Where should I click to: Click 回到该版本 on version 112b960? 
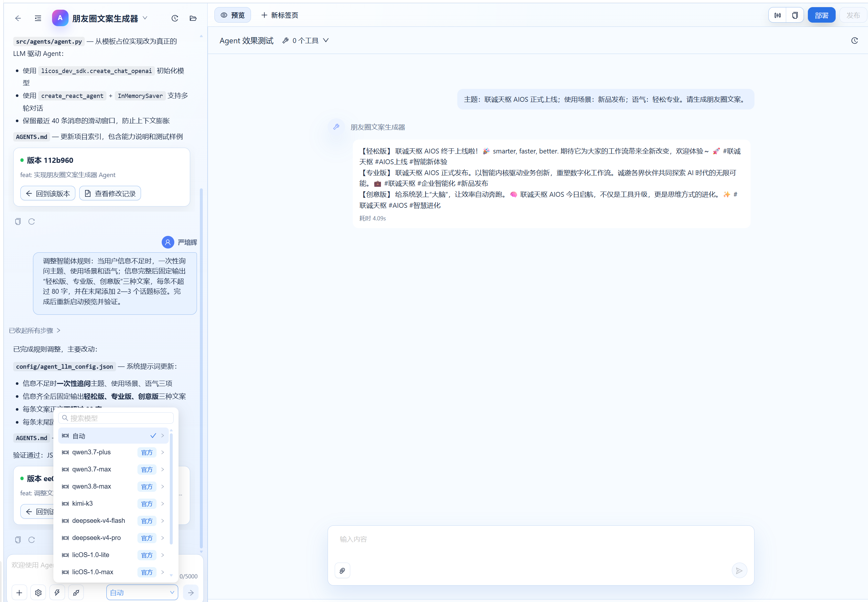(48, 194)
